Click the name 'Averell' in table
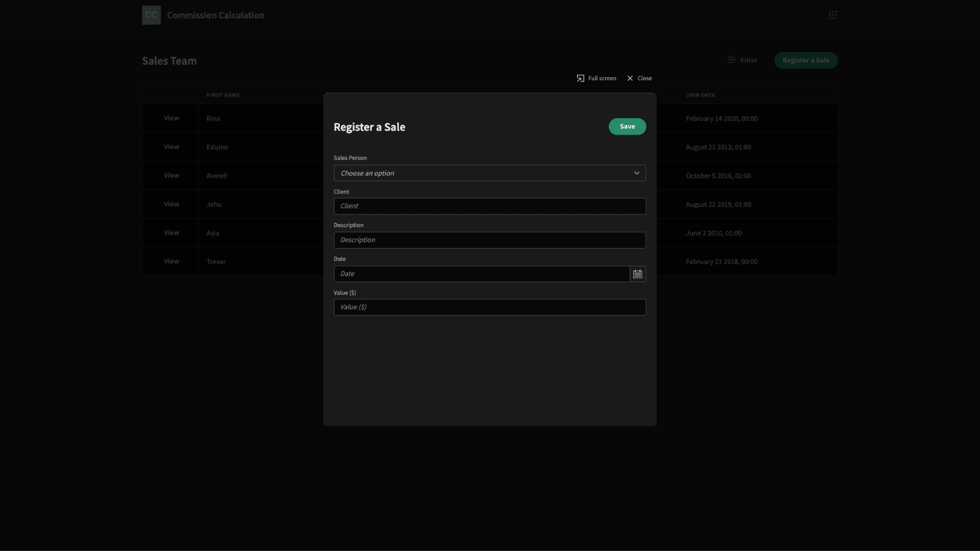Screen dimensions: 980x551 217,176
